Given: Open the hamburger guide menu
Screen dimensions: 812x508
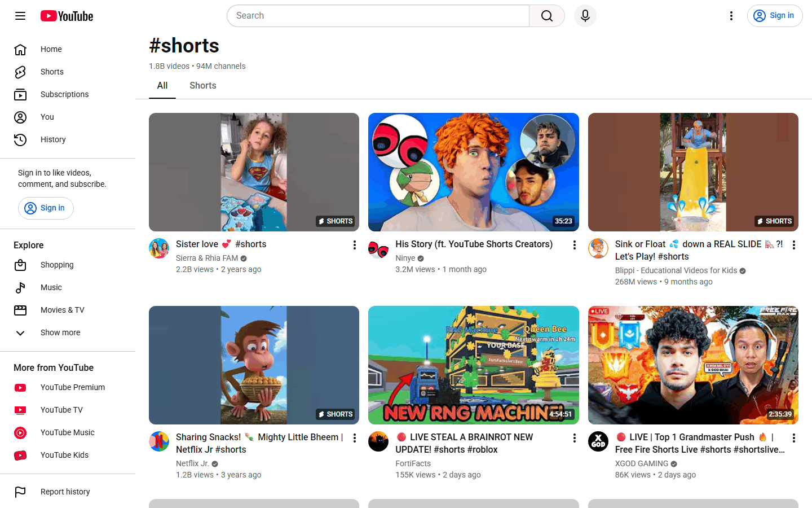Looking at the screenshot, I should pos(20,16).
